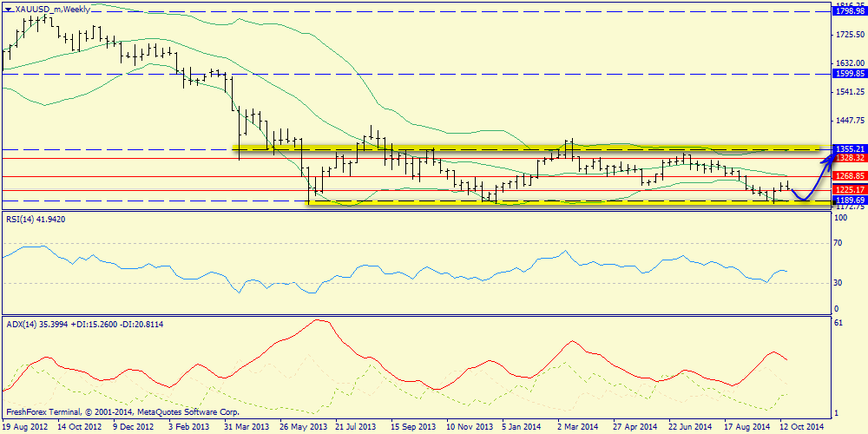Screen dimensions: 868x434
Task: Click the 1632.00 price axis value
Action: tap(852, 63)
